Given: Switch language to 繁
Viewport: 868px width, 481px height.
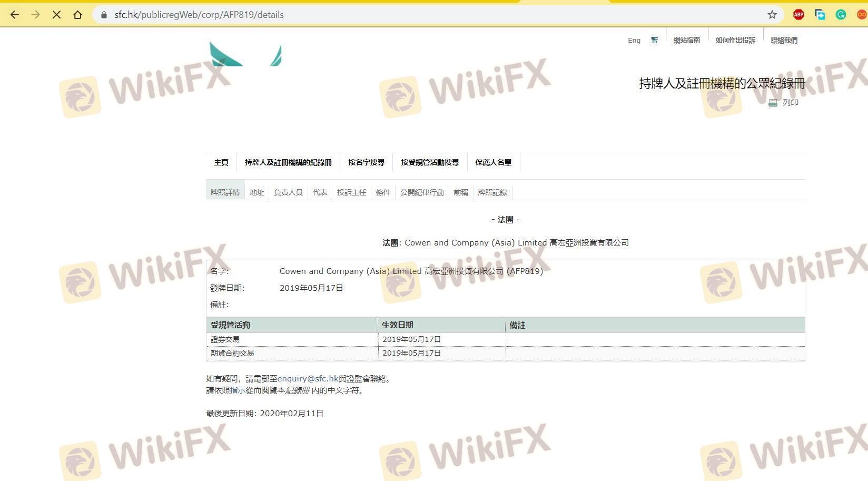Looking at the screenshot, I should 654,40.
